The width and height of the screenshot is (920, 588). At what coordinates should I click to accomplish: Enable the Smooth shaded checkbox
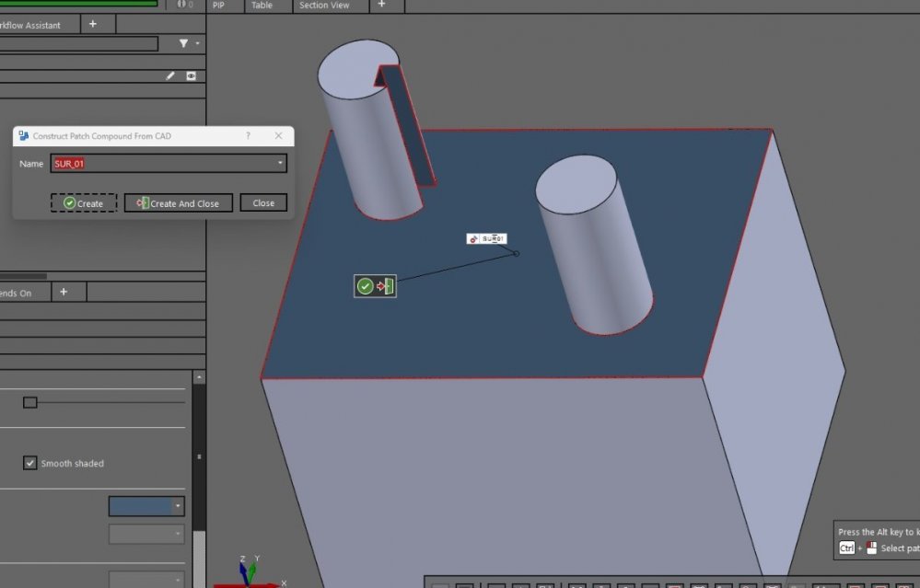click(x=29, y=463)
